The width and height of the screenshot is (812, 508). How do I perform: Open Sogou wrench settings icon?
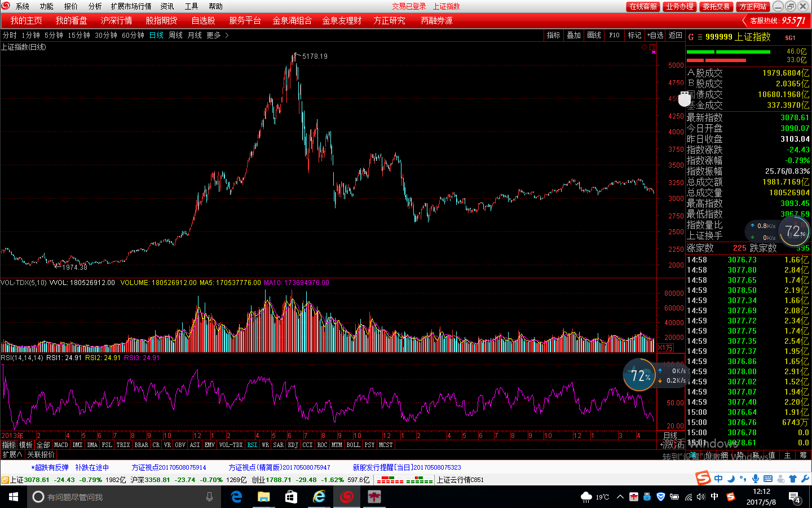pyautogui.click(x=805, y=479)
